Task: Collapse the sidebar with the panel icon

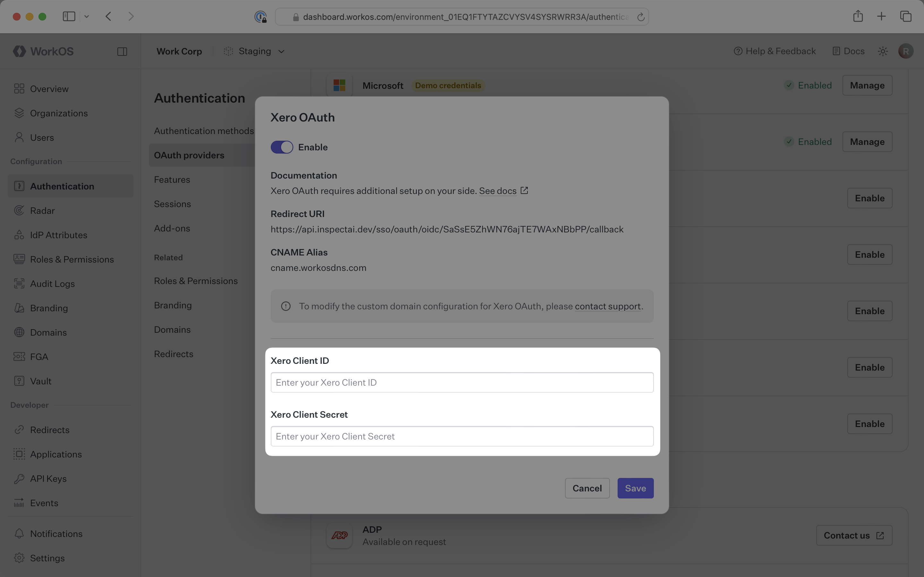Action: (x=122, y=51)
